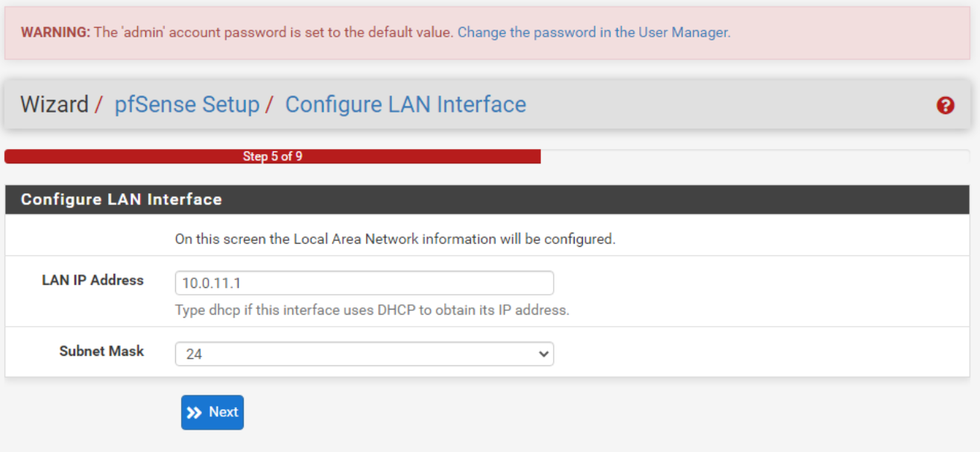Image resolution: width=980 pixels, height=452 pixels.
Task: Click the bold WARNING label in the banner
Action: coord(55,33)
